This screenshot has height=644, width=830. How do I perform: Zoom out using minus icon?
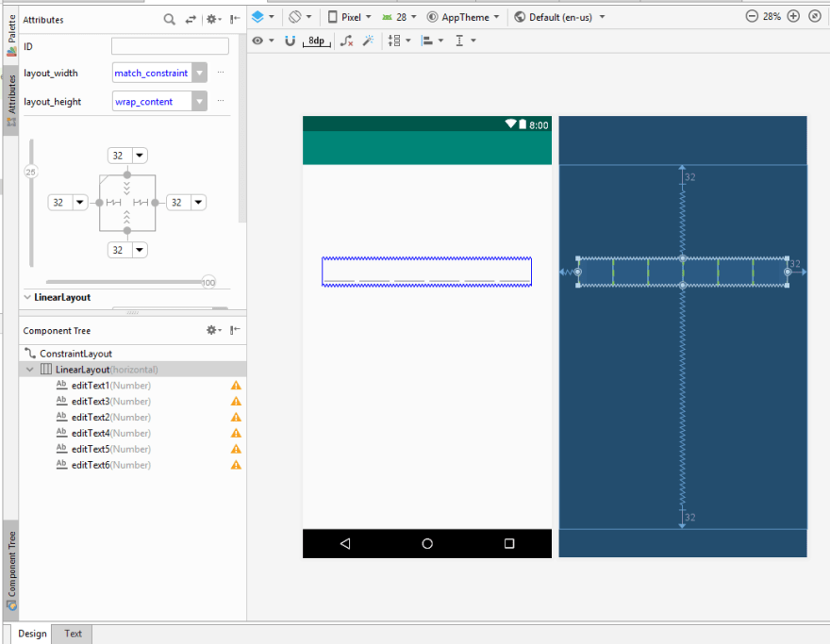pos(752,16)
